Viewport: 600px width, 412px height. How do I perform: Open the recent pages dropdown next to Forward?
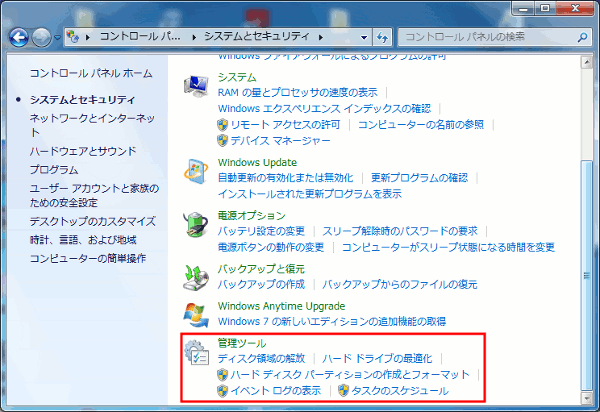click(x=58, y=37)
